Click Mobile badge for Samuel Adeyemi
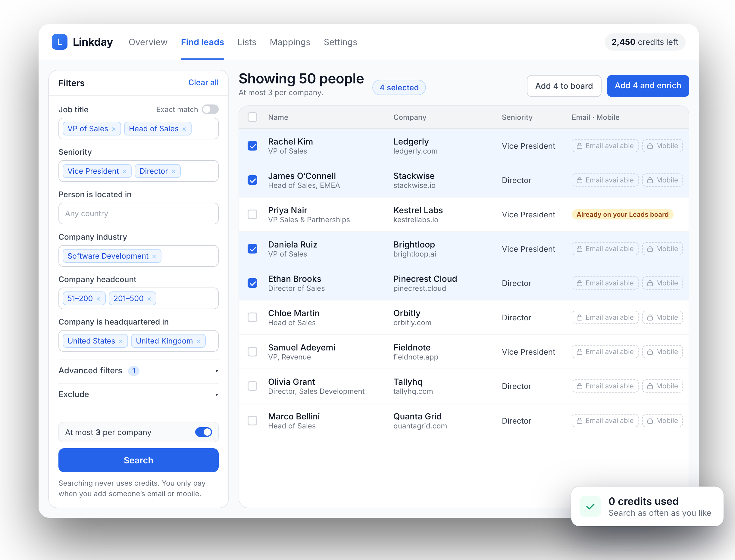Viewport: 735px width, 560px height. (x=662, y=352)
